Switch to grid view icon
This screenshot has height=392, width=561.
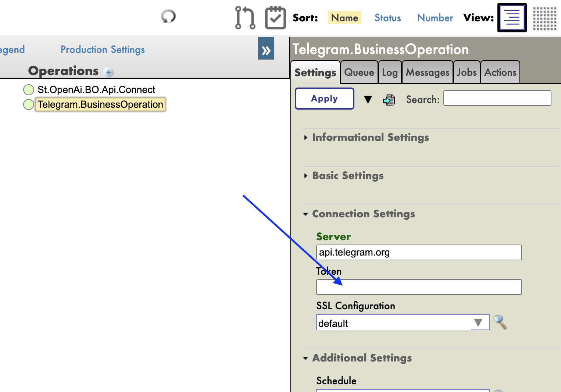(x=544, y=18)
